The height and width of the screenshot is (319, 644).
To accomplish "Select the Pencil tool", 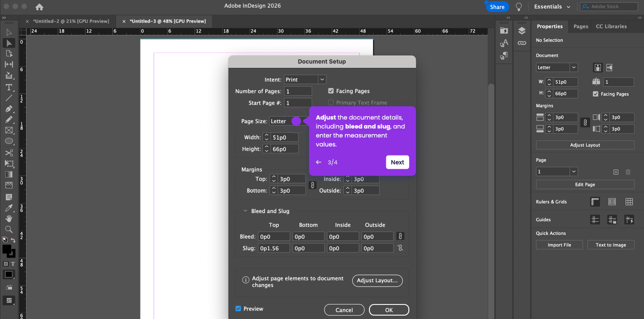I will 9,120.
